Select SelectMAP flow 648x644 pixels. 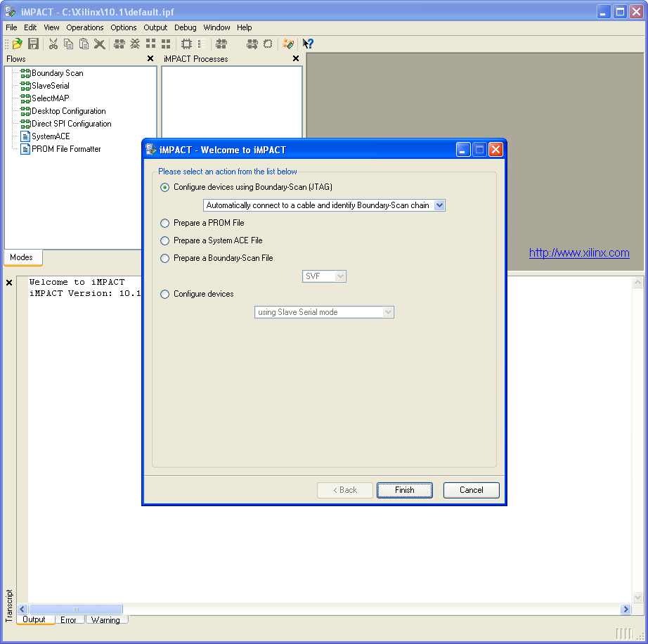(45, 98)
